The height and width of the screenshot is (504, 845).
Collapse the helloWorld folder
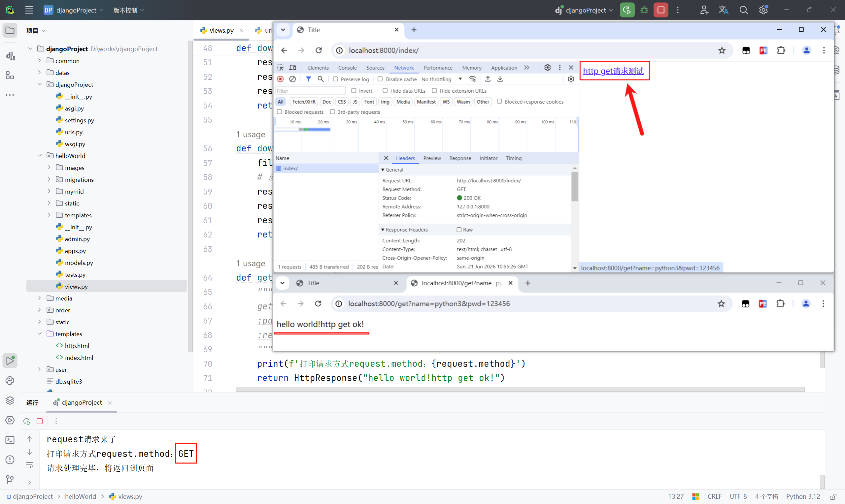coord(39,156)
